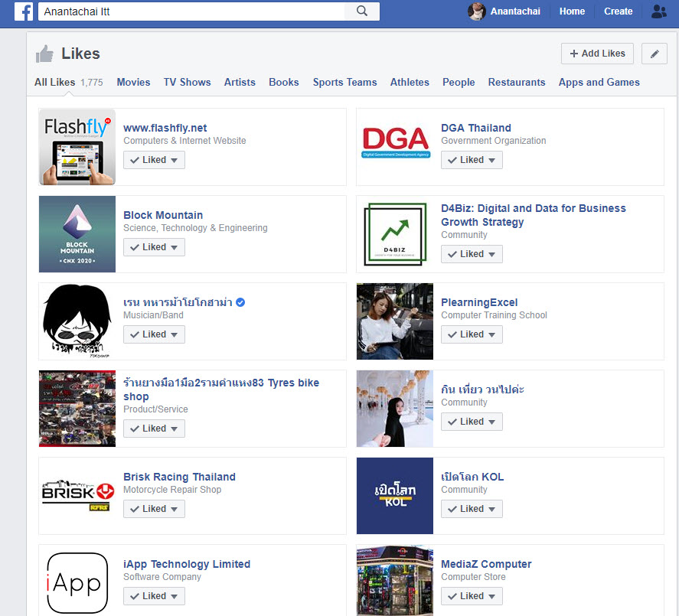Image resolution: width=679 pixels, height=616 pixels.
Task: Click Create in the top bar
Action: click(x=618, y=11)
